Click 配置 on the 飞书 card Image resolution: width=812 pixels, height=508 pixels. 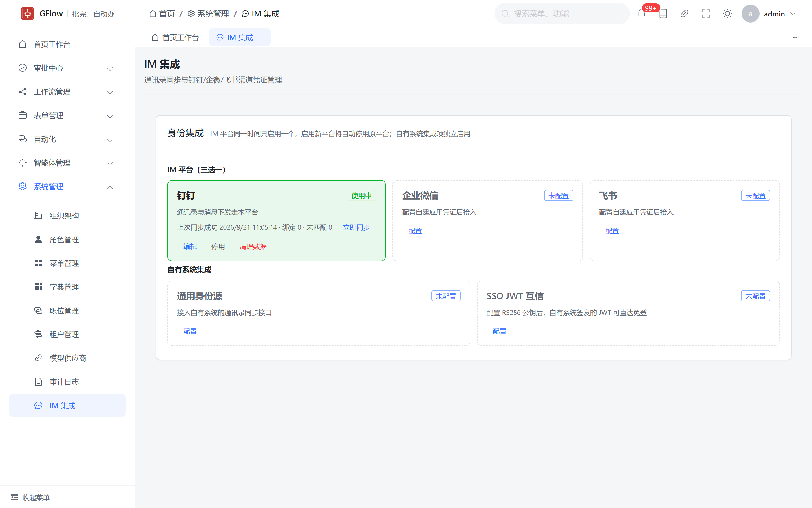coord(612,231)
